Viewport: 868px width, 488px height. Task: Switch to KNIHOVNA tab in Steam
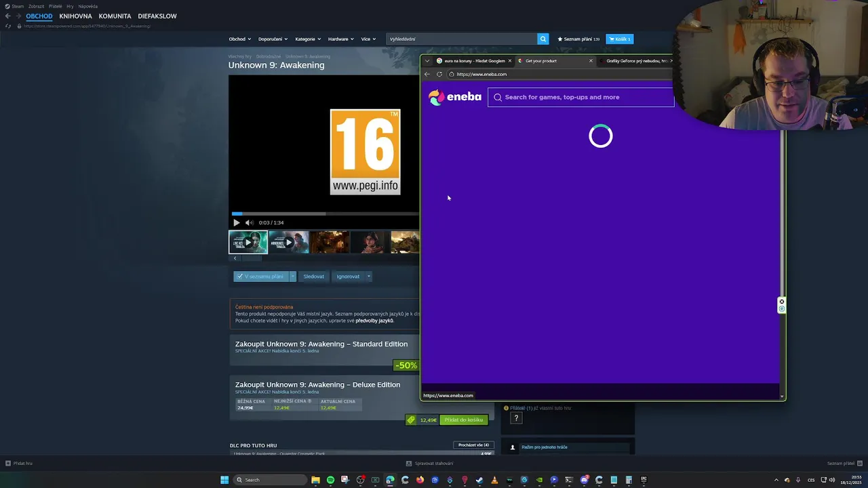coord(75,16)
